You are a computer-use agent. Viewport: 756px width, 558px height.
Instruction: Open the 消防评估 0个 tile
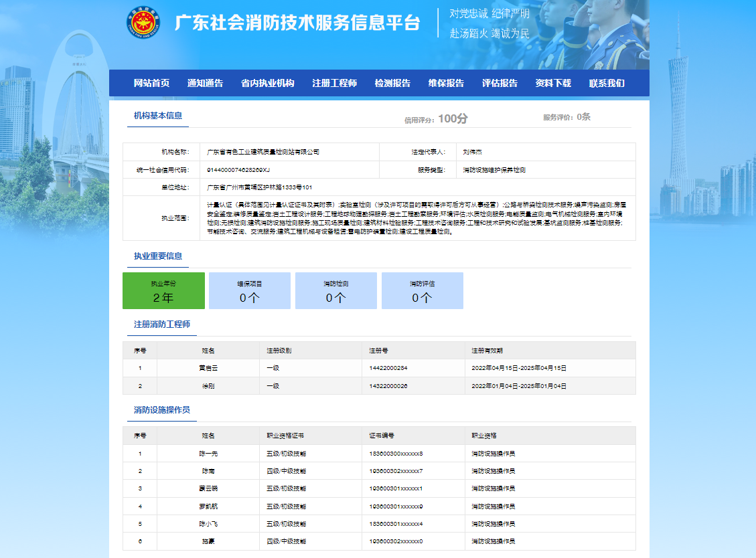[422, 291]
